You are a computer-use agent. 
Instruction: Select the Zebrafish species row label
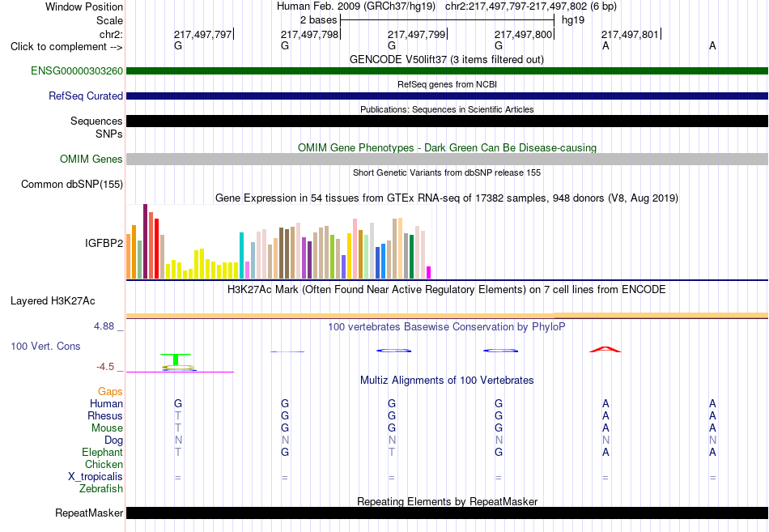tap(101, 489)
